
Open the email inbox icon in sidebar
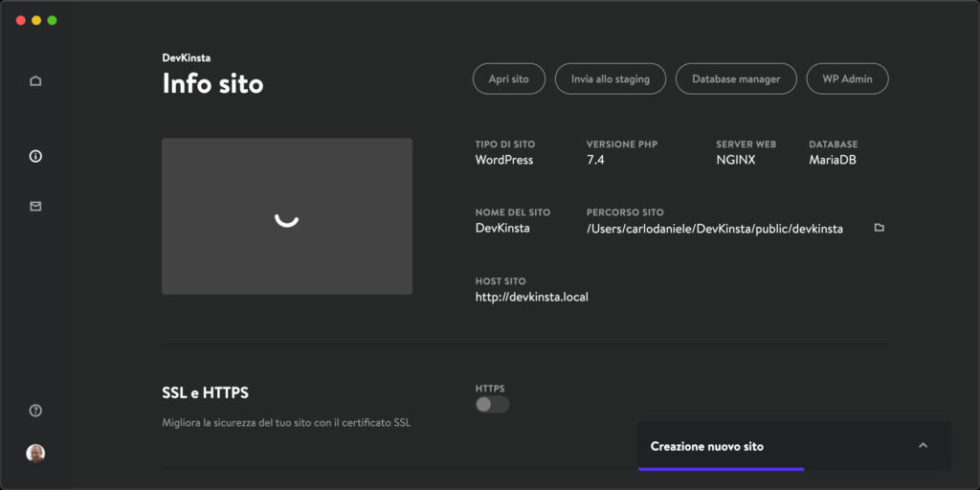[x=35, y=207]
